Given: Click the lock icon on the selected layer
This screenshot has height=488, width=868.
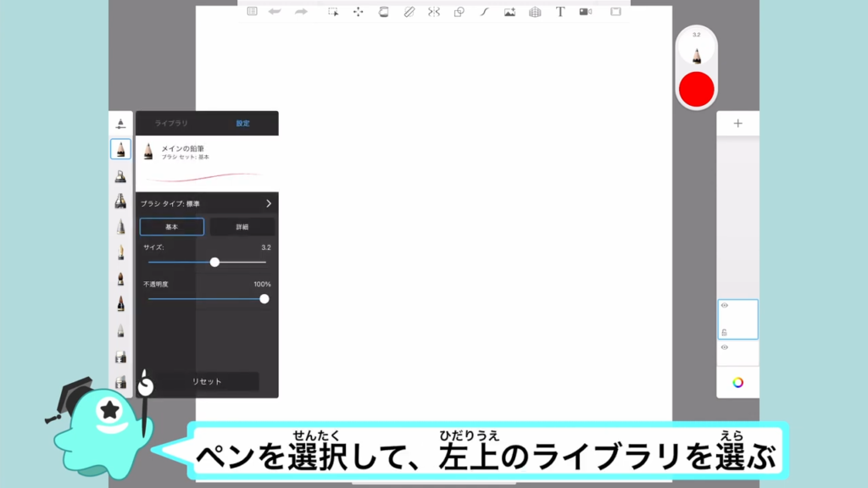Looking at the screenshot, I should click(724, 332).
